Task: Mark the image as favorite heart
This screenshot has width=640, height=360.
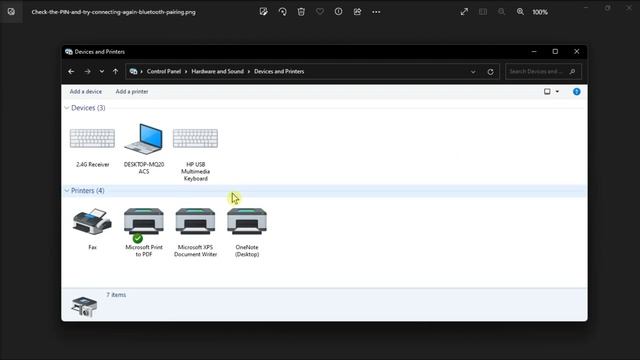Action: click(320, 12)
